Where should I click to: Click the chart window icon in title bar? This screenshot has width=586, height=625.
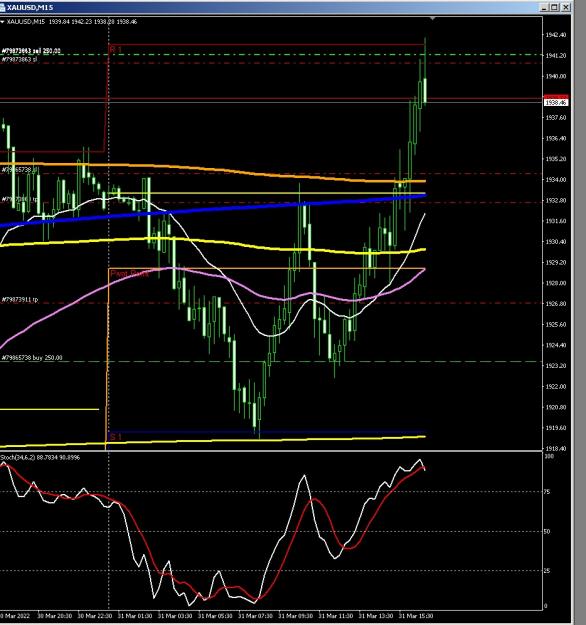tap(2, 7)
